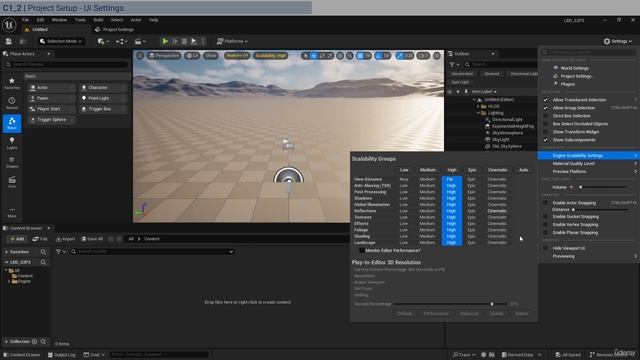Click Content Browser search icon next to Favorites
This screenshot has height=360, width=640.
[43, 252]
